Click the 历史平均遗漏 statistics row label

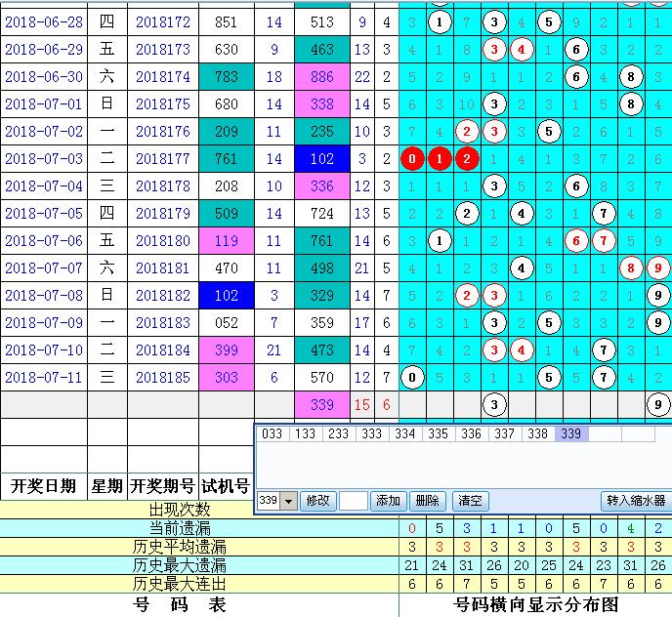click(x=179, y=547)
